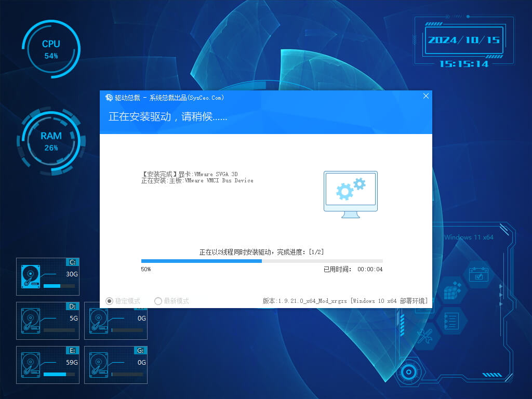The height and width of the screenshot is (399, 532).
Task: Click the C: drive disk icon
Action: 31,276
